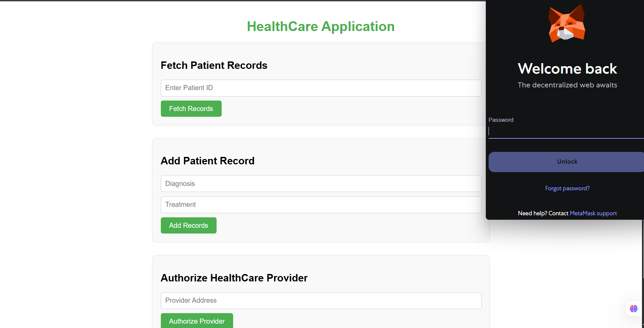
Task: Open the Forgot password link
Action: point(567,188)
